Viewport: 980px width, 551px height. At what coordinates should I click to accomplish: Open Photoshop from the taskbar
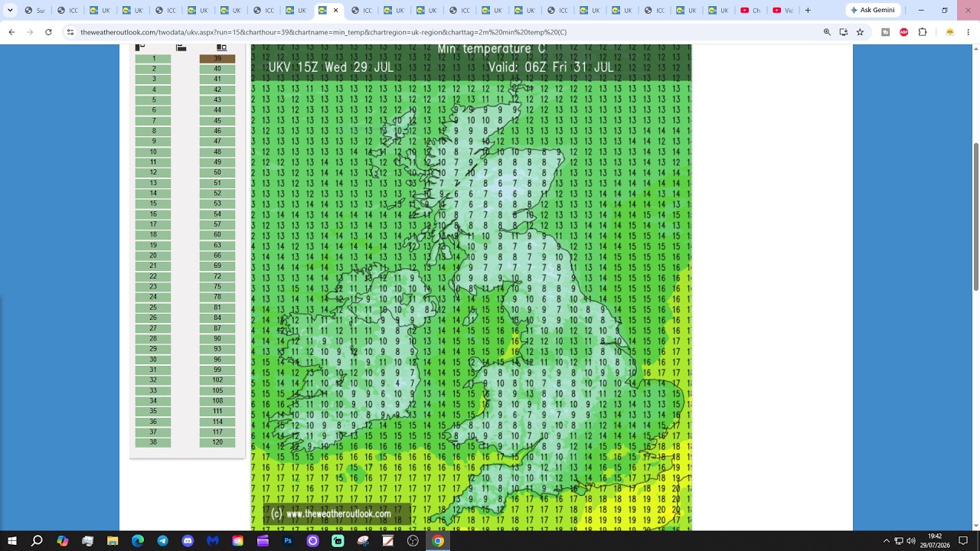tap(288, 541)
